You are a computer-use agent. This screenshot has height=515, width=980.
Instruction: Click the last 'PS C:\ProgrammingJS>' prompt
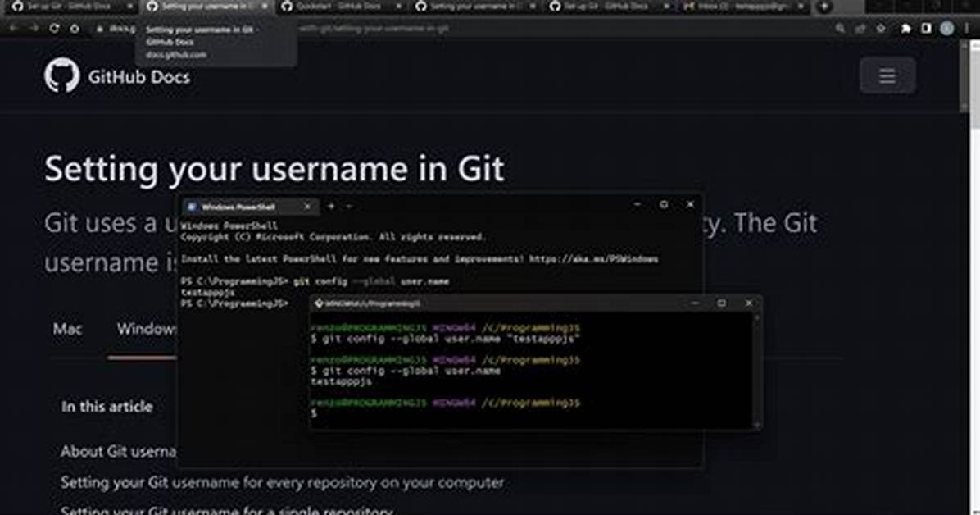point(234,303)
